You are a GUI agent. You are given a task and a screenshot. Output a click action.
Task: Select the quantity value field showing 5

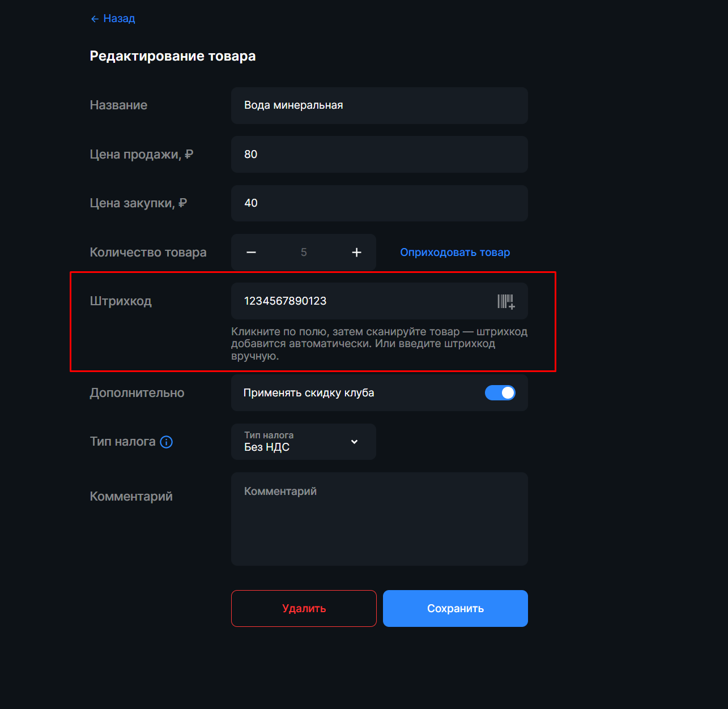pos(304,252)
